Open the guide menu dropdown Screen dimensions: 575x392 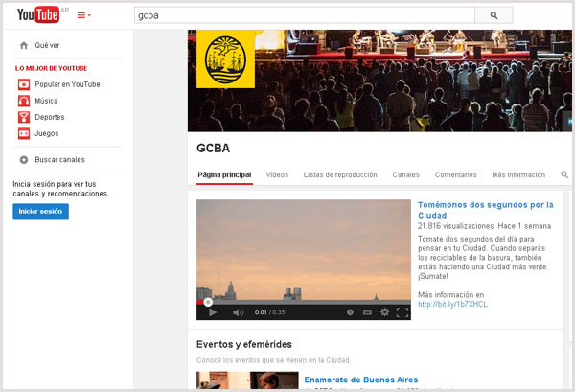tap(84, 15)
